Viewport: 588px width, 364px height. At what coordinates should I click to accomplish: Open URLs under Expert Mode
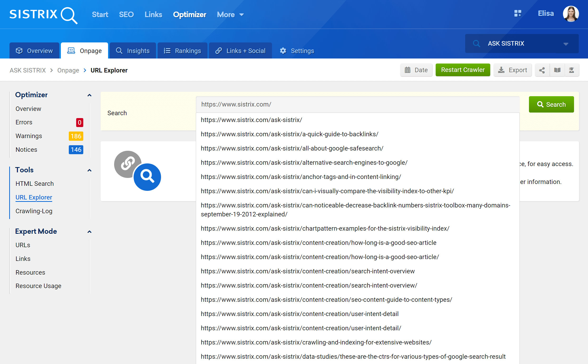(x=23, y=245)
